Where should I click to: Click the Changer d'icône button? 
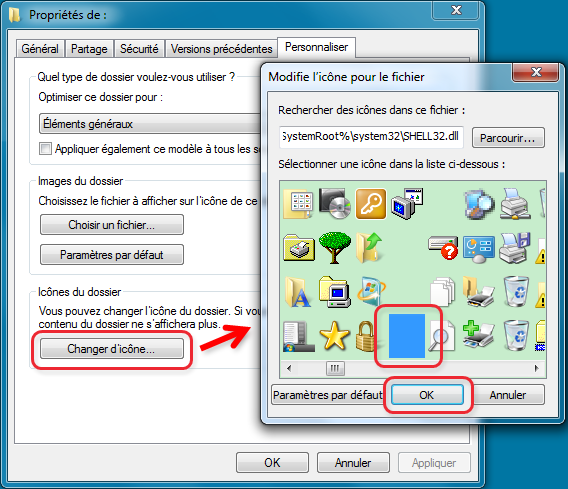tap(112, 349)
